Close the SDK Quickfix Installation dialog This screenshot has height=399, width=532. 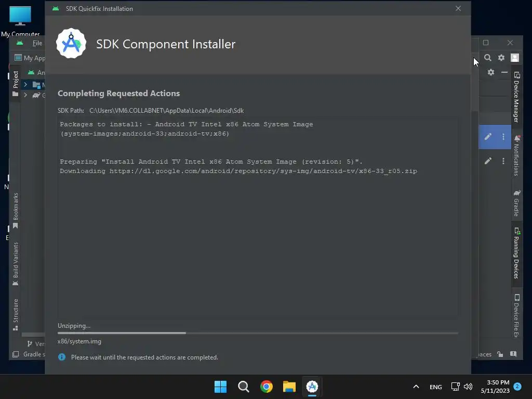[x=458, y=8]
